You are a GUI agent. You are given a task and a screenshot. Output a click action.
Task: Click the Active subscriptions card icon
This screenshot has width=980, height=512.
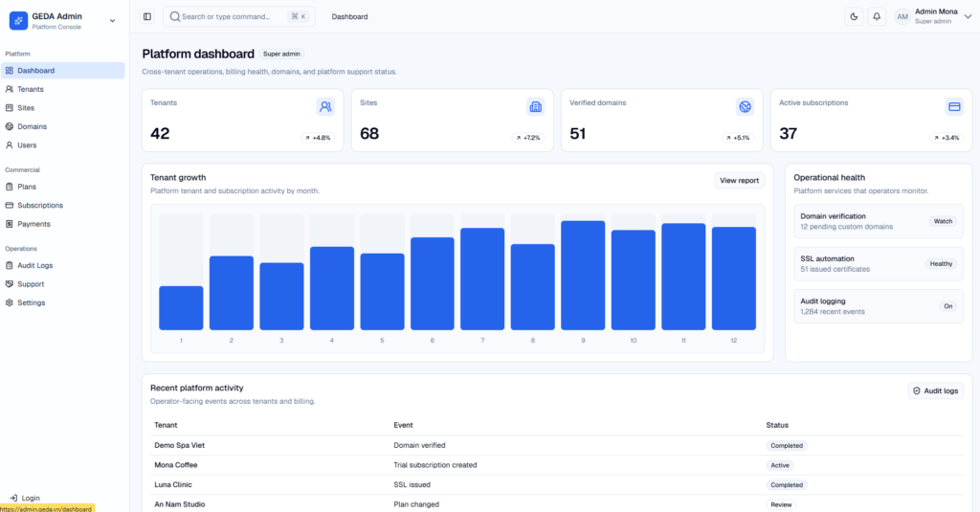954,107
